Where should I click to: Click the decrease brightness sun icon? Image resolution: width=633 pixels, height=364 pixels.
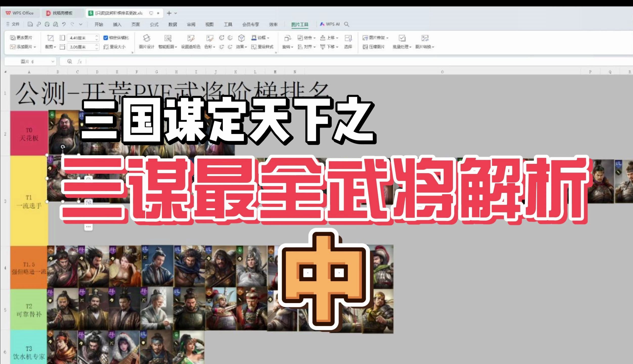(230, 47)
